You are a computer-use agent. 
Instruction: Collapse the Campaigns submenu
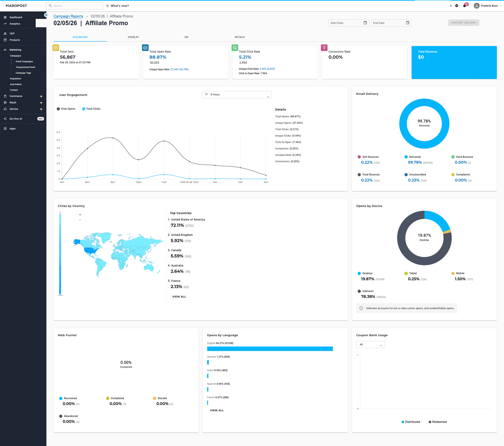[44, 56]
